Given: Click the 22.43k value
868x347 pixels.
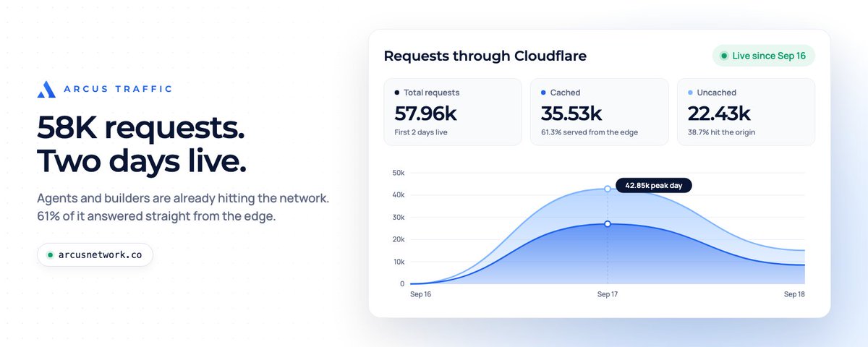Looking at the screenshot, I should pos(718,113).
